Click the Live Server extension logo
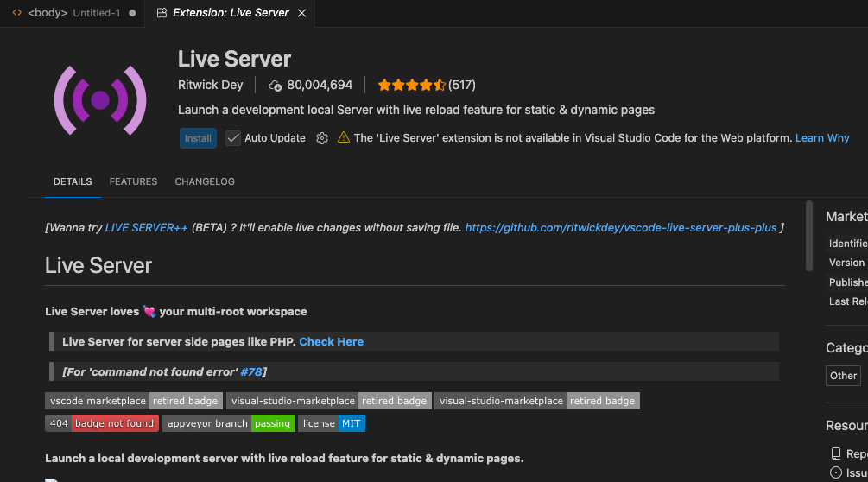Screen dimensions: 868x482 (100, 101)
